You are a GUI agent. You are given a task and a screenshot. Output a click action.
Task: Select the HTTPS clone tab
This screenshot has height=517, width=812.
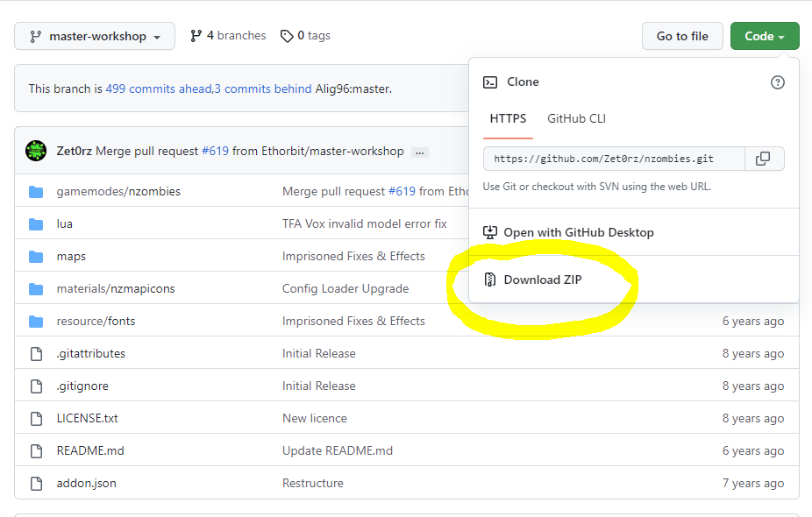(x=509, y=118)
